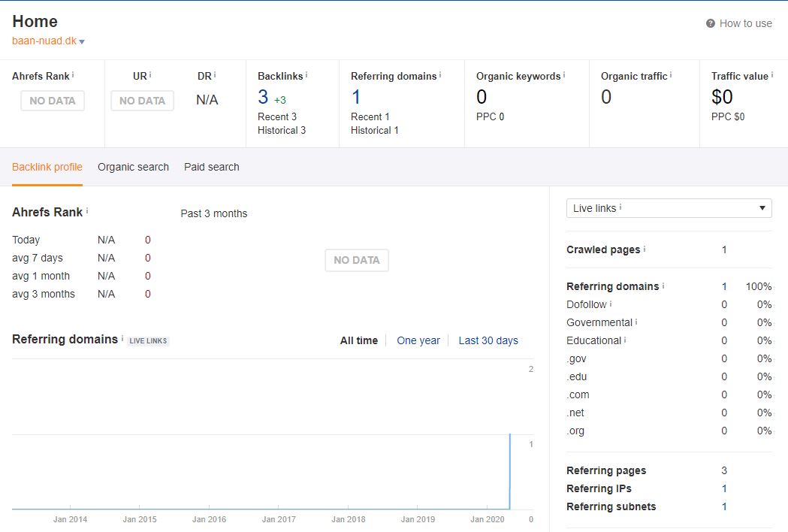Open the Referring IPs count link

pyautogui.click(x=724, y=488)
